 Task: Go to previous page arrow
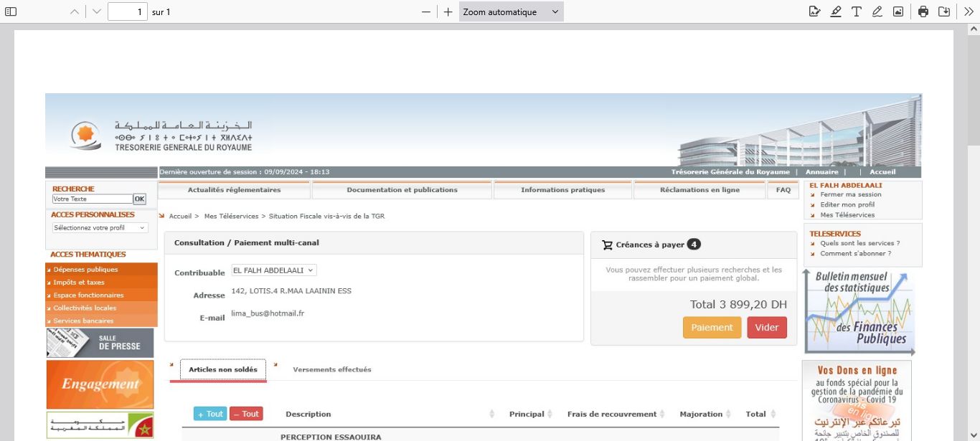(74, 11)
